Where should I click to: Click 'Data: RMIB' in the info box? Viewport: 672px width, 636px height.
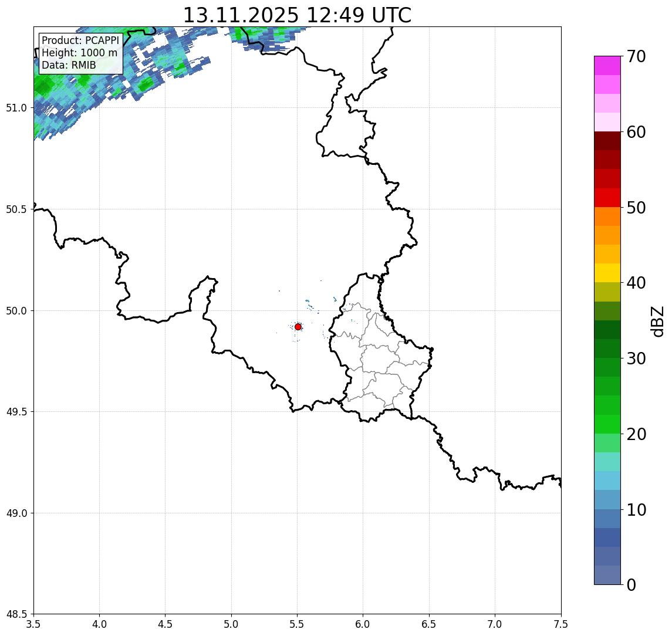(69, 65)
